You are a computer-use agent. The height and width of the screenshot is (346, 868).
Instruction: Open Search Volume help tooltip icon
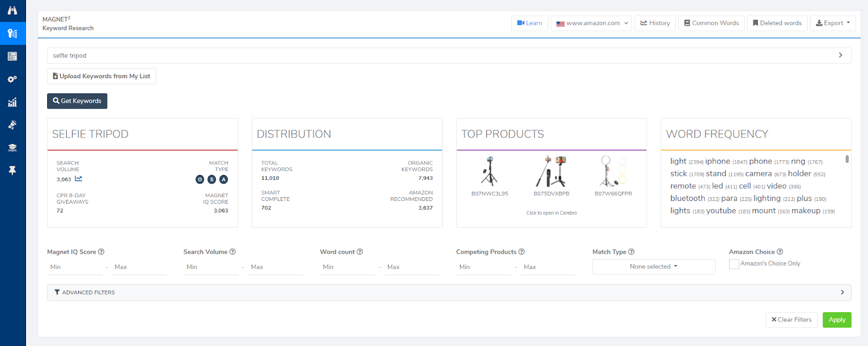tap(233, 251)
